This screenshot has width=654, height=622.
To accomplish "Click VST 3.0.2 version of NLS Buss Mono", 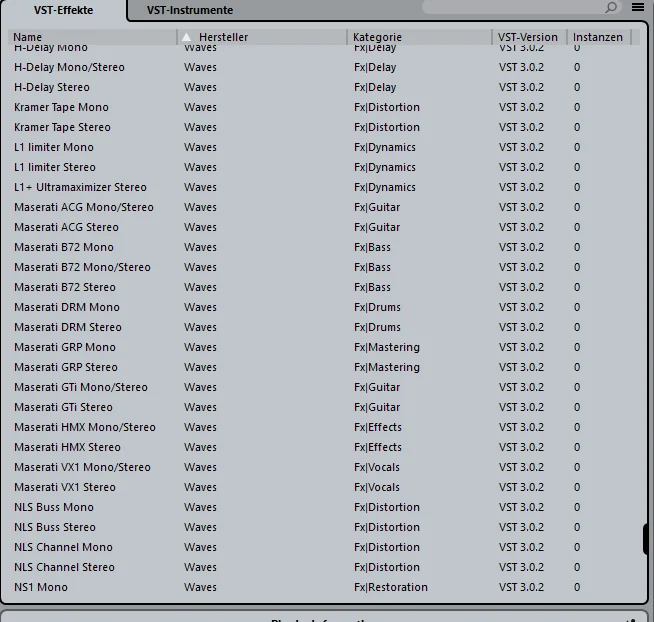I will tap(521, 507).
